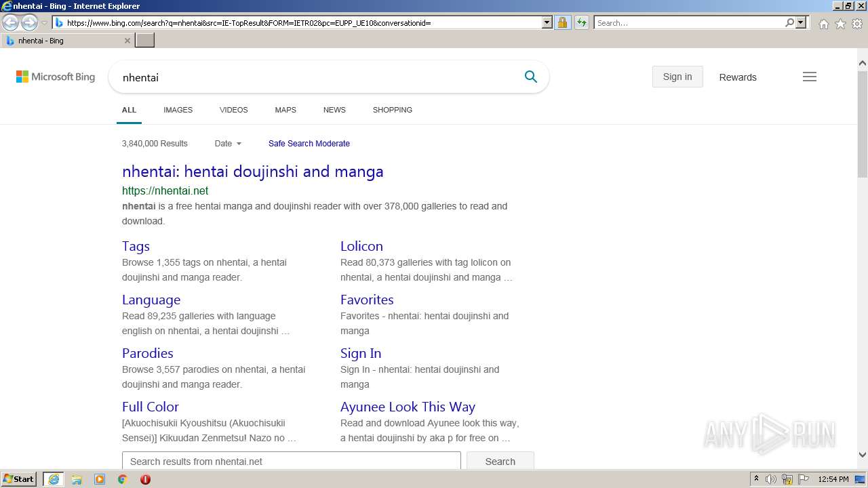The image size is (868, 488).
Task: Click the browser Forward arrow button
Action: click(29, 23)
